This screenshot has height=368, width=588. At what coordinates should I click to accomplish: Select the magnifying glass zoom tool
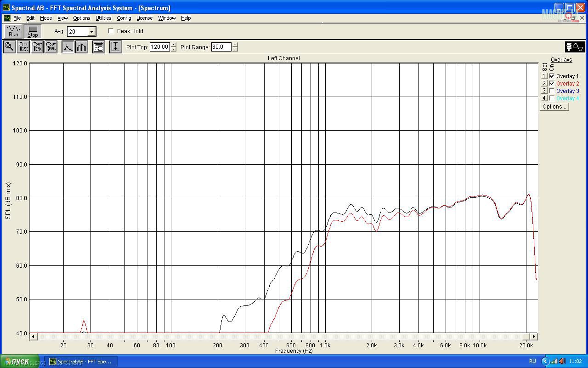point(9,46)
